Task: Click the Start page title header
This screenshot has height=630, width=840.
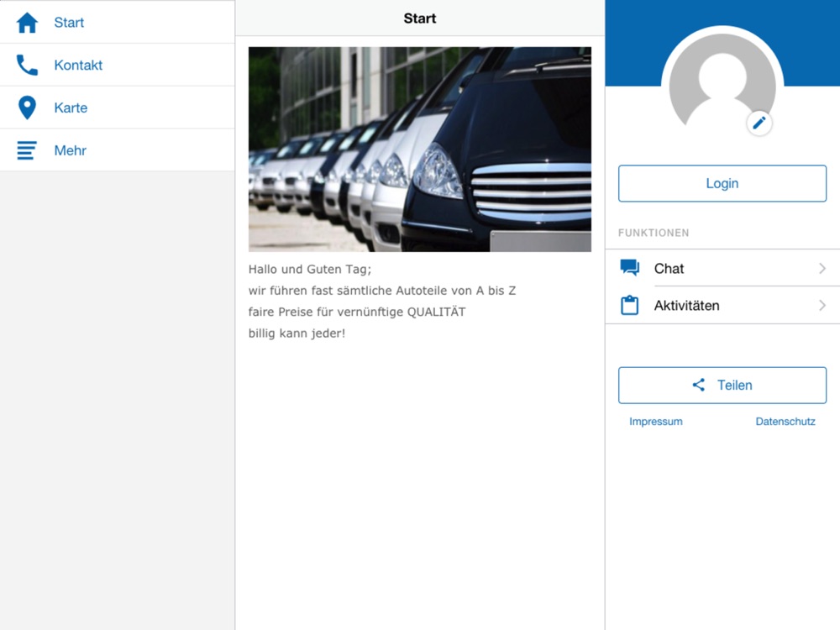Action: [420, 18]
